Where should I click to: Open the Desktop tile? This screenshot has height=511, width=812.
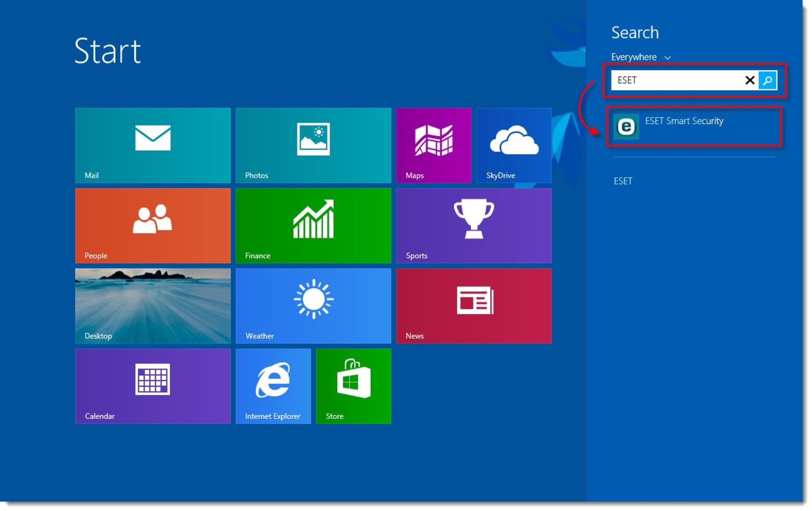[153, 306]
